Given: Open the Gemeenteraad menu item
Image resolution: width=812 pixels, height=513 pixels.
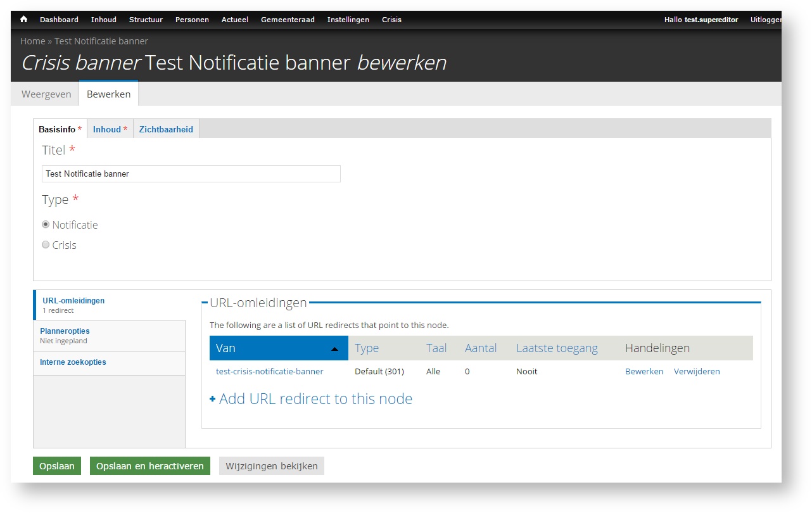Looking at the screenshot, I should pyautogui.click(x=288, y=20).
